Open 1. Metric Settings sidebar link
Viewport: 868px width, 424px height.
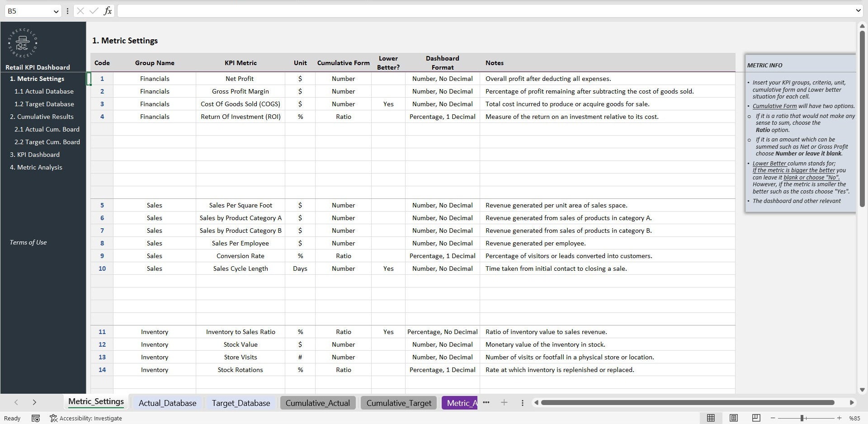pyautogui.click(x=37, y=79)
